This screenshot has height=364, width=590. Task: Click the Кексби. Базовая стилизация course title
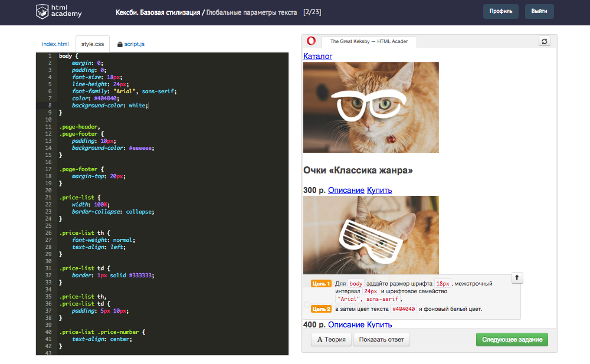click(158, 12)
